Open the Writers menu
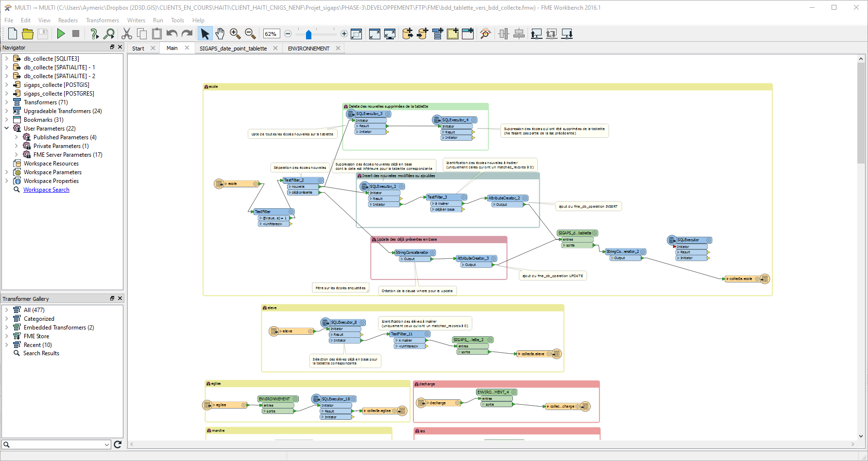The width and height of the screenshot is (868, 461). 136,20
